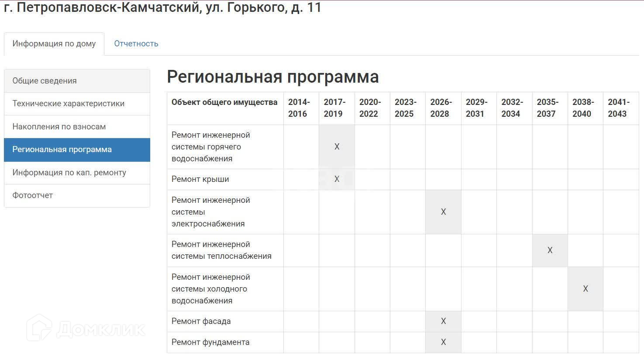Click row label горячего водоснабжения repair
The image size is (644, 358).
(211, 147)
